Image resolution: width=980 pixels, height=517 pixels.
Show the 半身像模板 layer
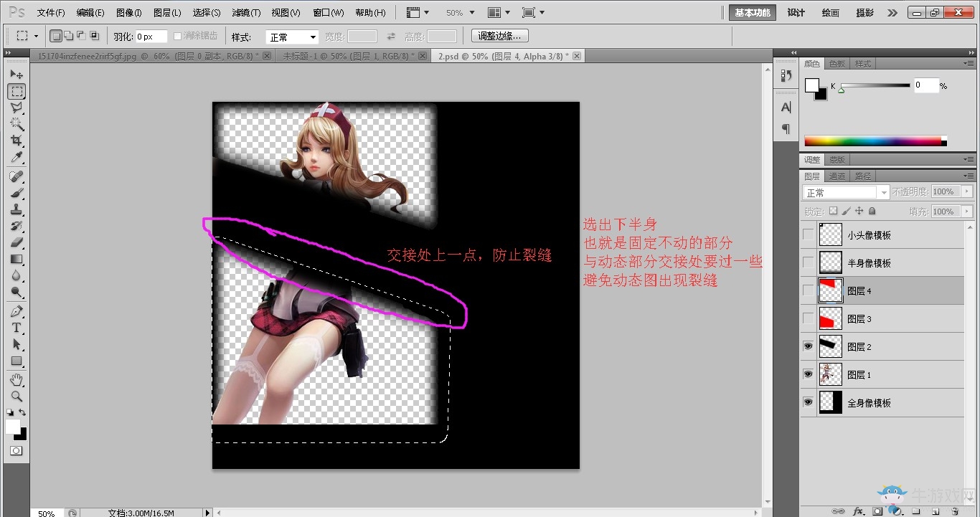click(809, 262)
